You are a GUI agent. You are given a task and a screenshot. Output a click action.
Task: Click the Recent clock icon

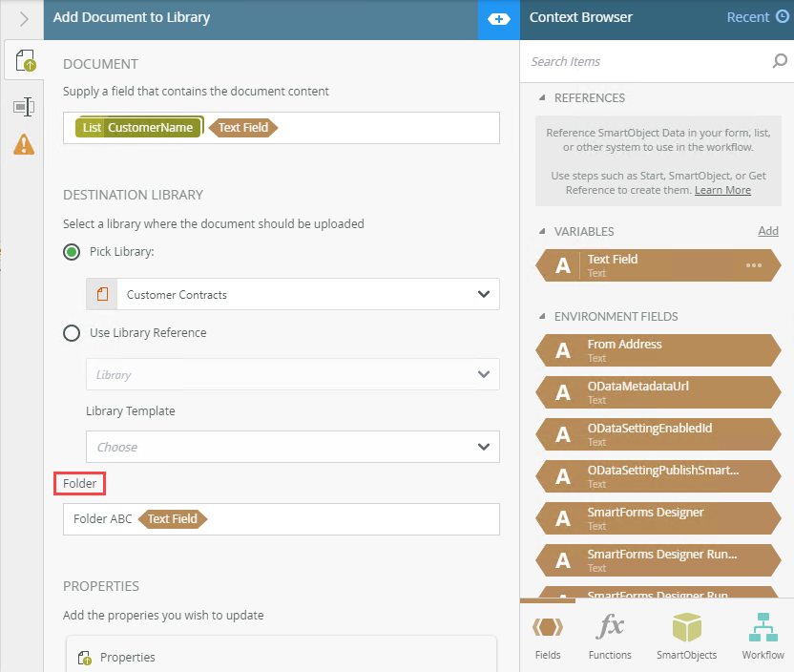pyautogui.click(x=783, y=17)
